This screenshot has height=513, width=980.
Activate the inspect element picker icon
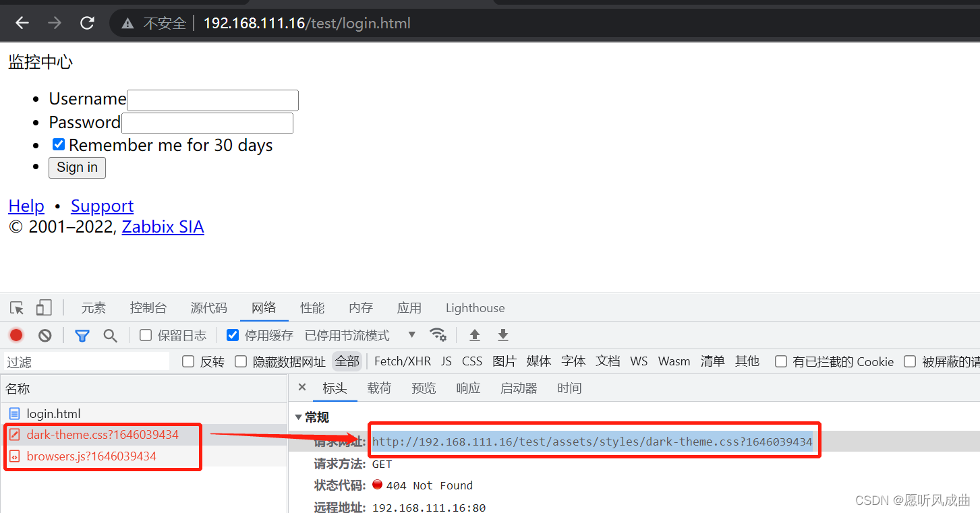[x=17, y=308]
